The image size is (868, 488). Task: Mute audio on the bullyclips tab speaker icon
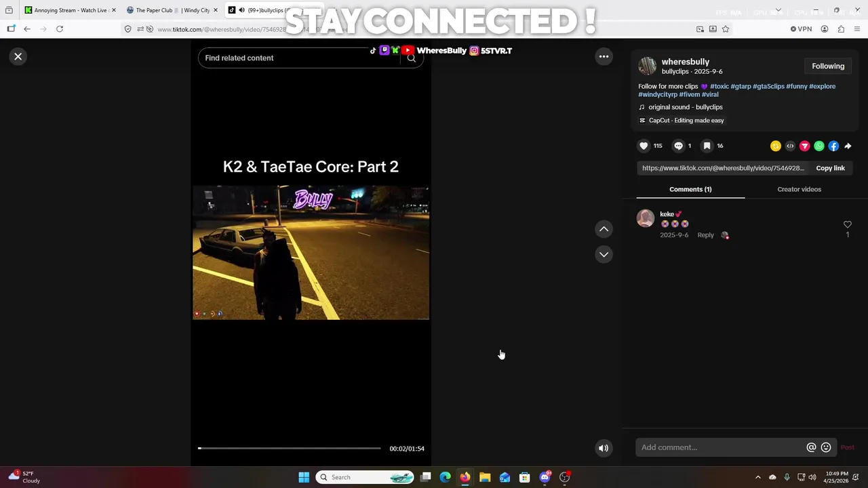coord(241,10)
